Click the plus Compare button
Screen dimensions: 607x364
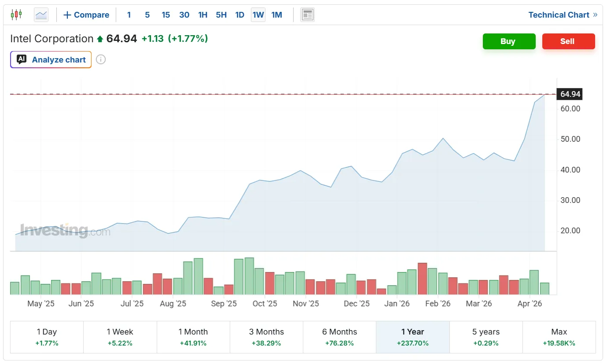[86, 15]
